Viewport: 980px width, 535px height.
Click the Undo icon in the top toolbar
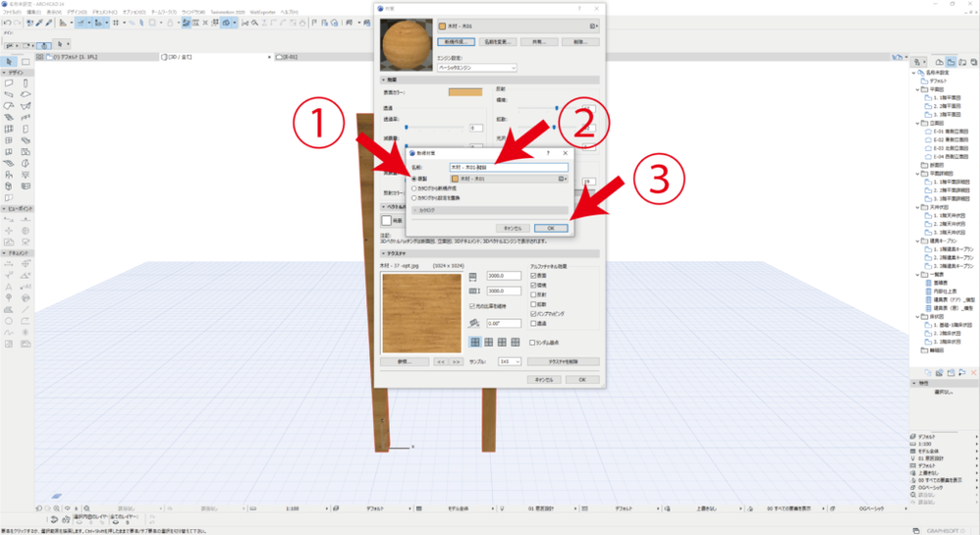click(x=7, y=23)
